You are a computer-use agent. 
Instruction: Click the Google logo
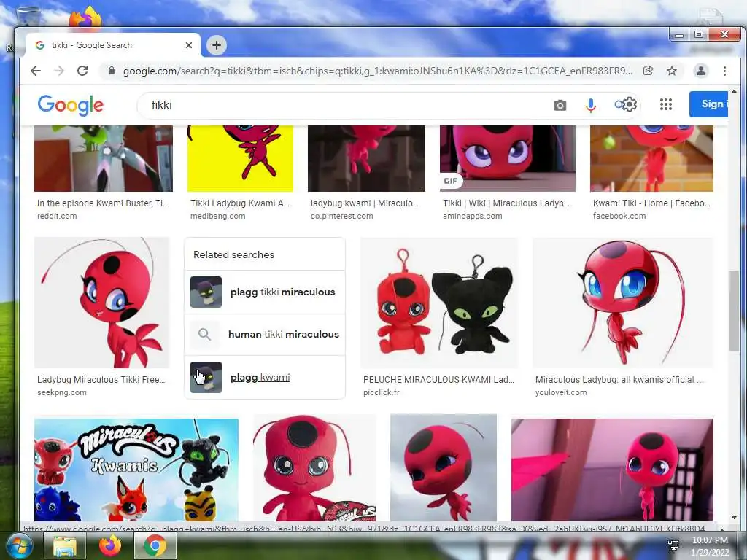point(71,105)
